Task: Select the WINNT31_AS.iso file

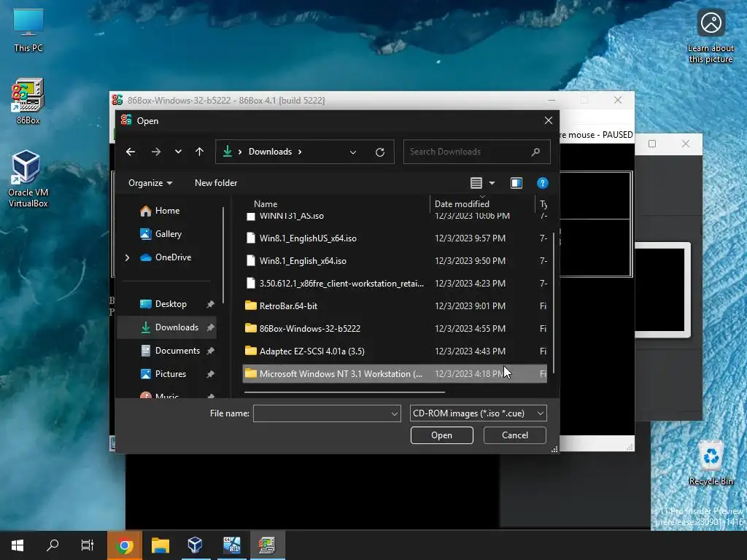Action: (395, 216)
